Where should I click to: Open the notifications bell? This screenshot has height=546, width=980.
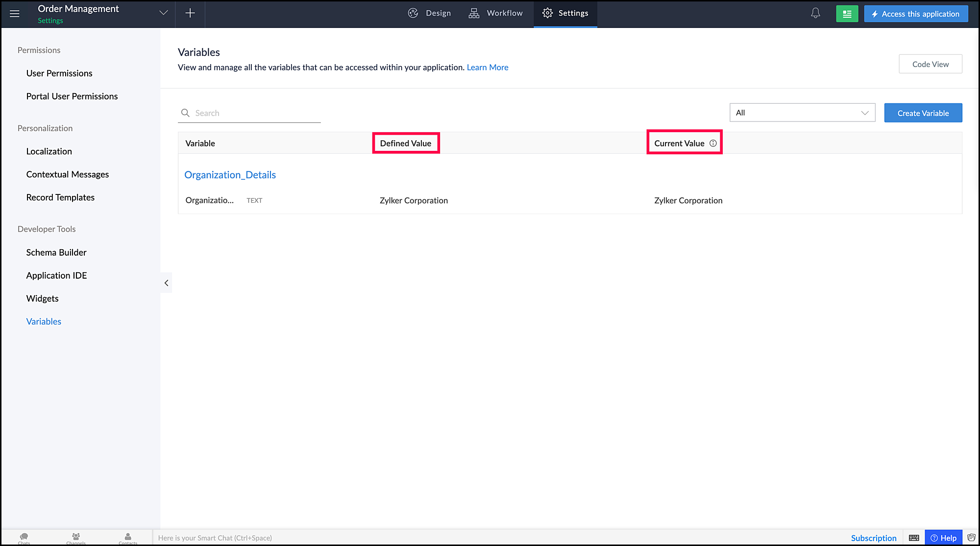click(x=815, y=13)
